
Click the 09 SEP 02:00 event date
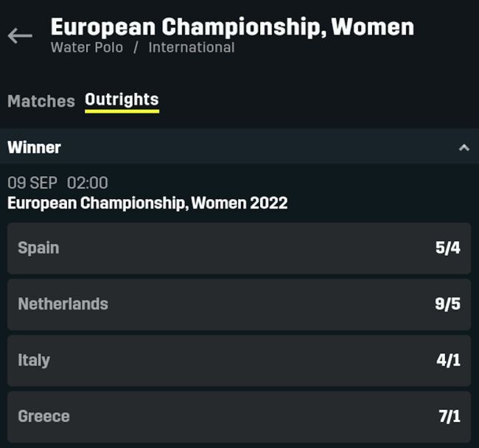coord(57,183)
